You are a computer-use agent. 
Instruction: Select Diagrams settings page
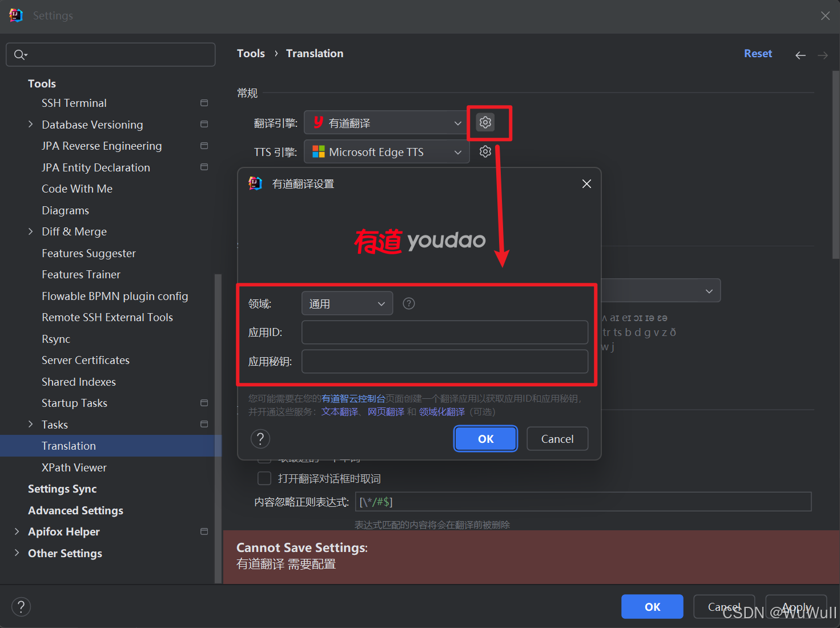(65, 210)
